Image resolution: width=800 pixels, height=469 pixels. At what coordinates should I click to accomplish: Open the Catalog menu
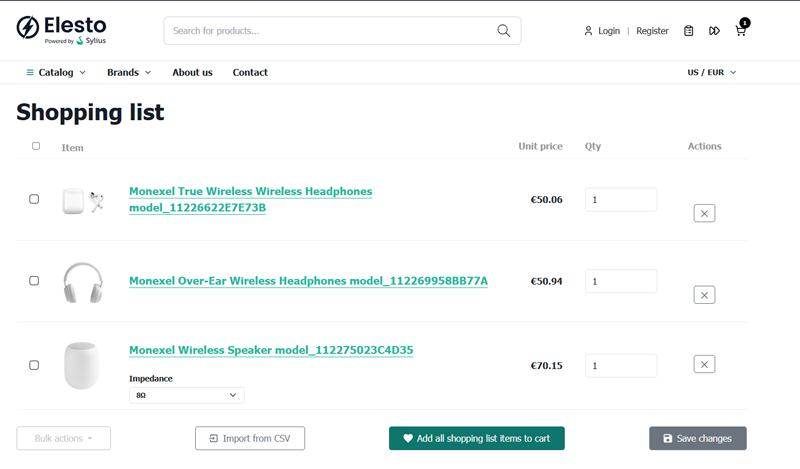(x=56, y=72)
